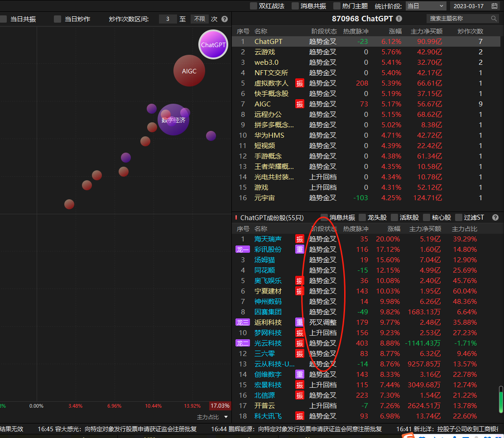Click the 振 badge beside 科大讯飞
The width and height of the screenshot is (504, 438).
click(x=300, y=416)
